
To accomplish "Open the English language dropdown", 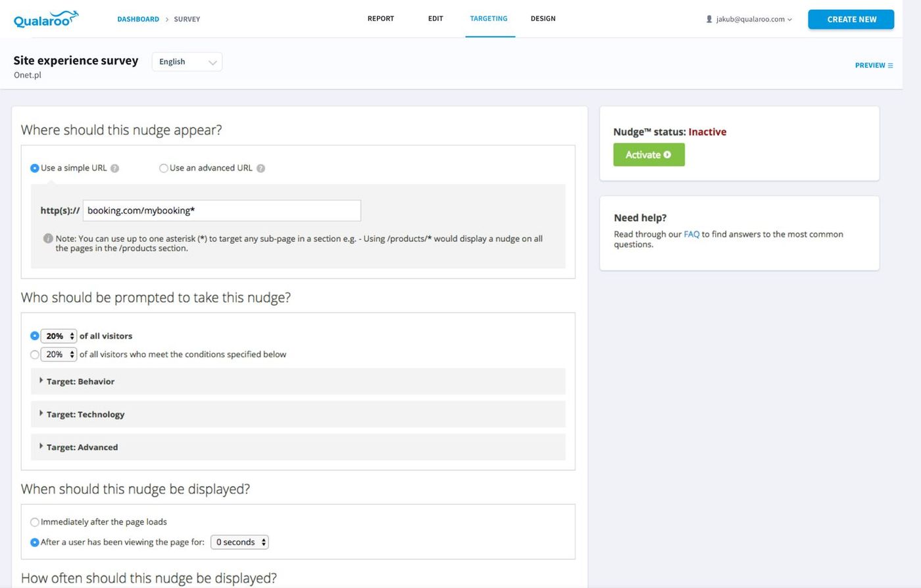I will pyautogui.click(x=187, y=62).
